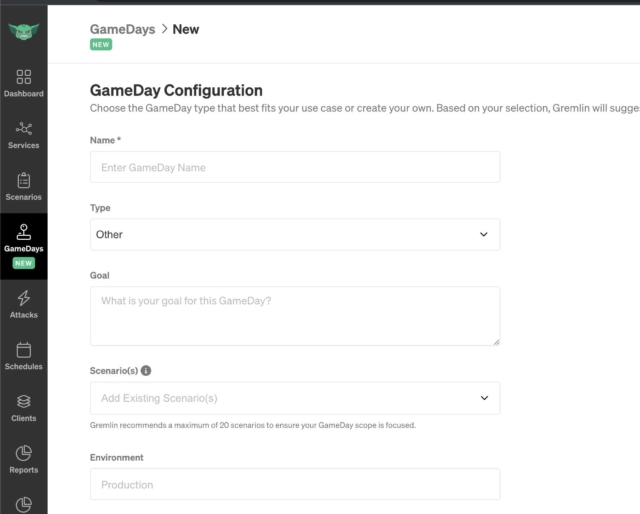Click the New breadcrumb item

click(x=186, y=29)
